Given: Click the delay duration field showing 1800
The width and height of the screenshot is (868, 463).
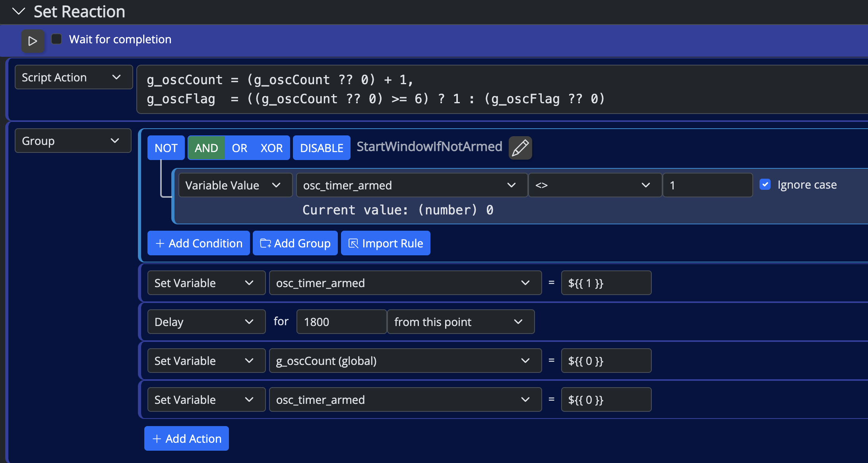Looking at the screenshot, I should pyautogui.click(x=341, y=322).
